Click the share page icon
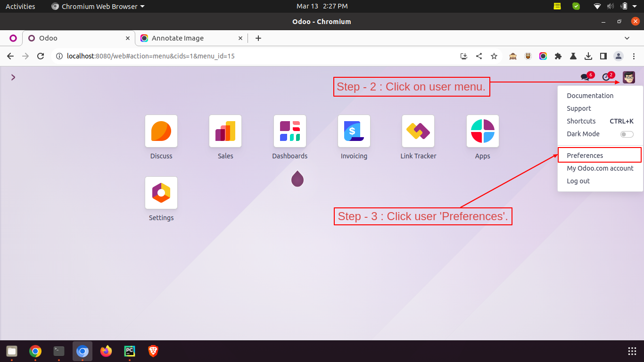644x362 pixels. [479, 56]
